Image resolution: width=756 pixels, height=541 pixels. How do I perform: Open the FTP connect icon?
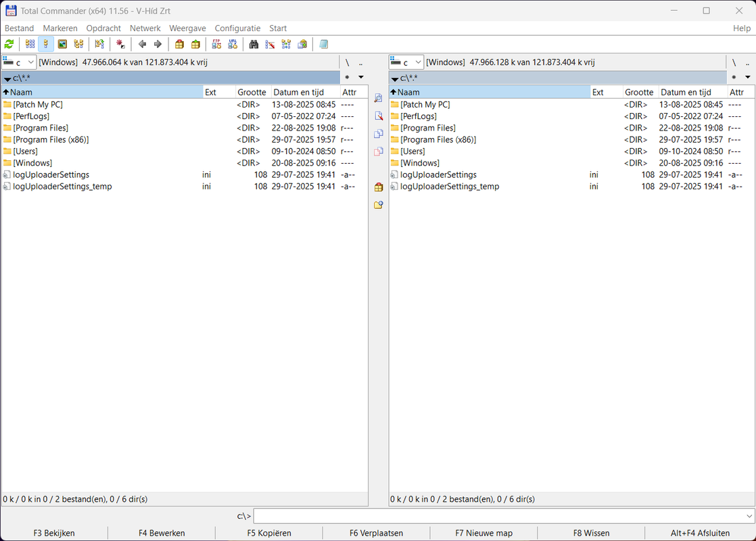pyautogui.click(x=216, y=45)
